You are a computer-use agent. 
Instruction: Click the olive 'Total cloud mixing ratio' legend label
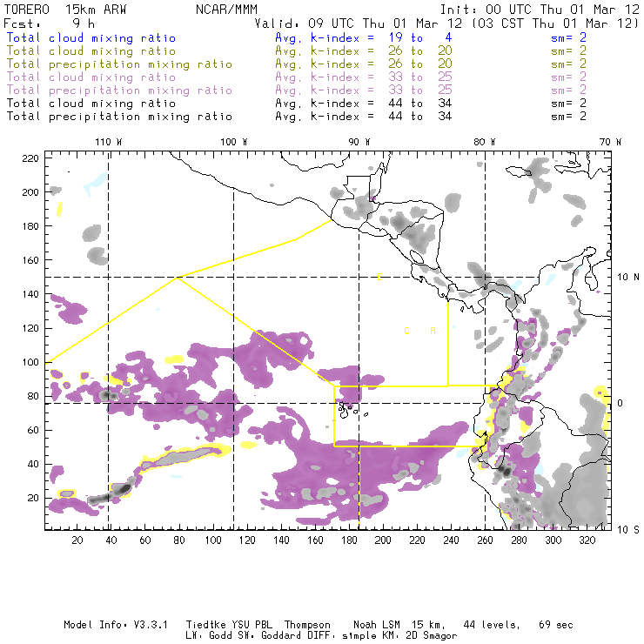pos(91,51)
